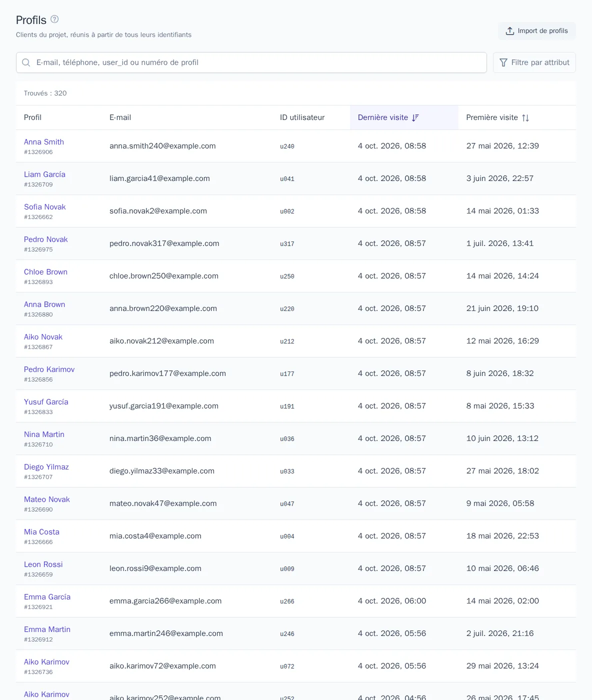Click the sort arrows icon beside Première visite
Image resolution: width=592 pixels, height=700 pixels.
tap(525, 118)
